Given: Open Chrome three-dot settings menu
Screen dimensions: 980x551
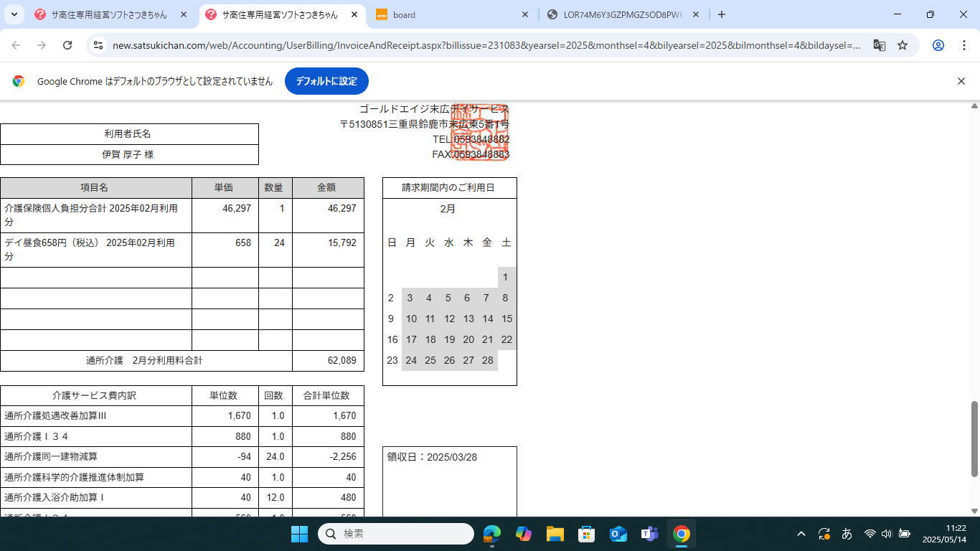Looking at the screenshot, I should click(x=963, y=45).
